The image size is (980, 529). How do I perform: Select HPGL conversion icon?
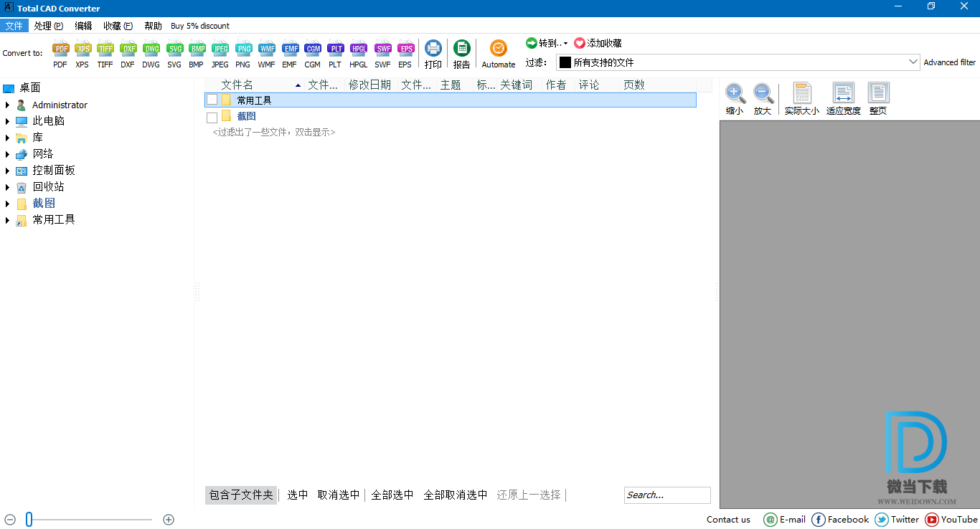[359, 49]
